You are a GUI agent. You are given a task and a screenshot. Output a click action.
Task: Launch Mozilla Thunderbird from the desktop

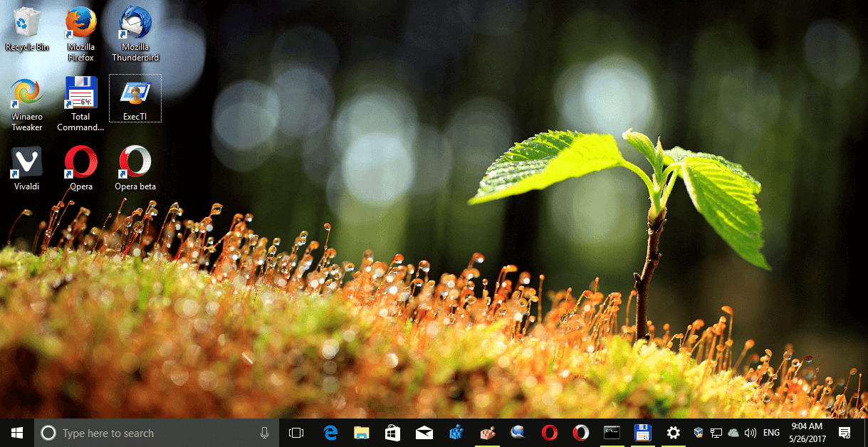click(x=135, y=32)
